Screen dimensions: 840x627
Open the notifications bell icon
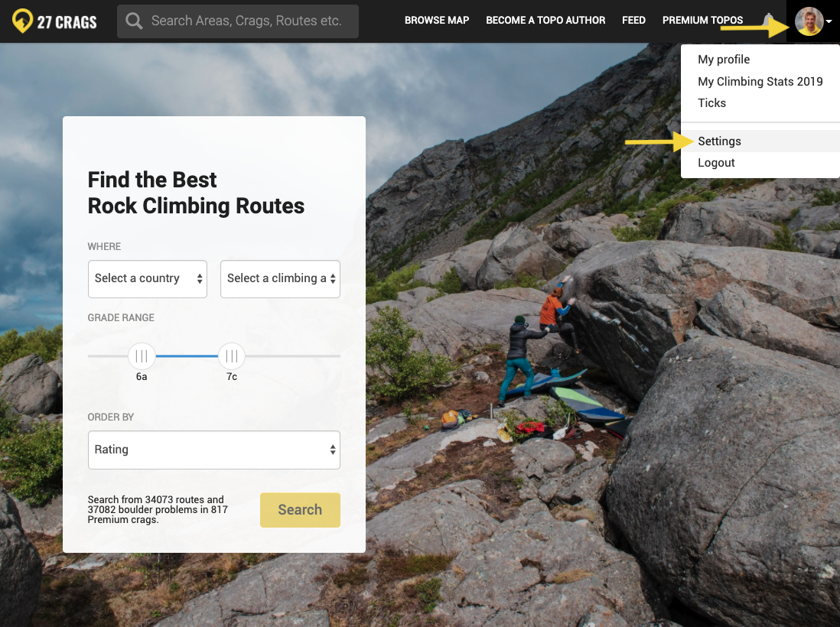tap(767, 21)
